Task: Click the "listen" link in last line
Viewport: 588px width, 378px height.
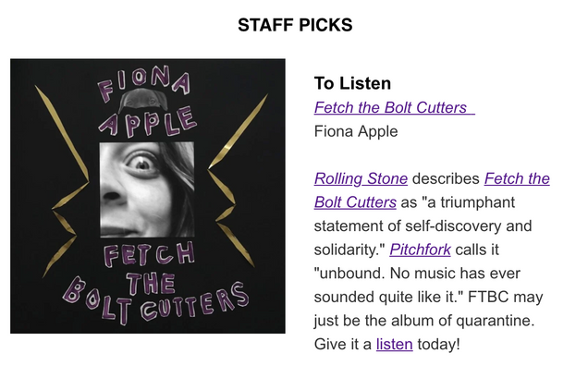Action: click(392, 345)
